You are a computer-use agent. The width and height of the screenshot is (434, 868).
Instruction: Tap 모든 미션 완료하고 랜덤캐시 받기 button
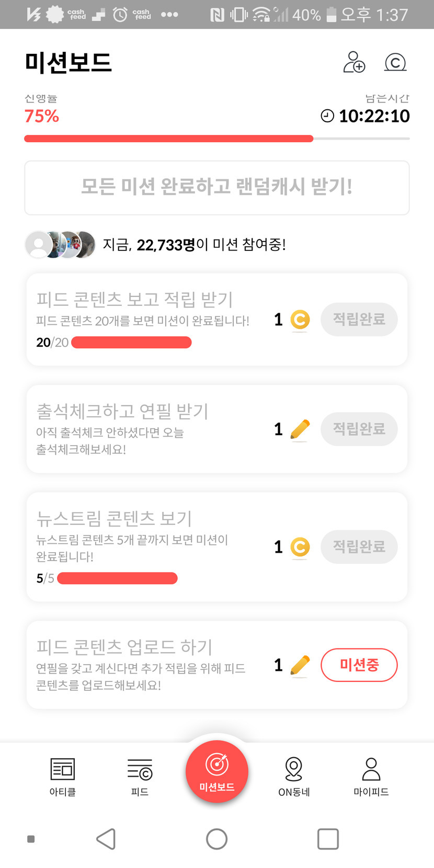pos(217,187)
